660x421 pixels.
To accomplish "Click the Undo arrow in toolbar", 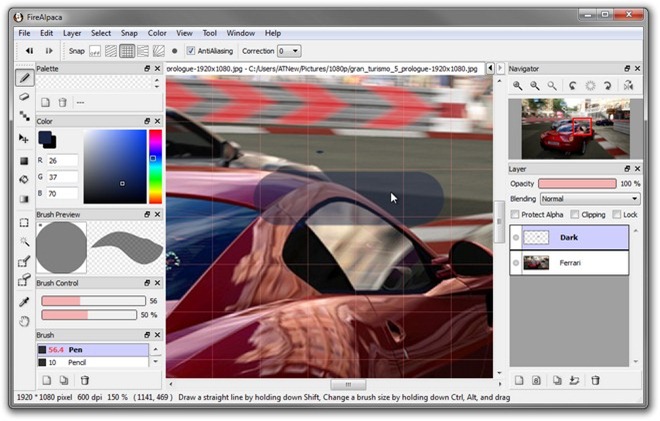I will click(x=30, y=50).
